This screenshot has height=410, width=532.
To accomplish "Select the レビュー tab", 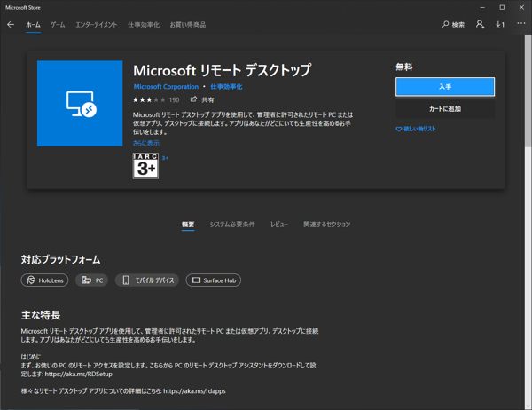I will (x=279, y=225).
